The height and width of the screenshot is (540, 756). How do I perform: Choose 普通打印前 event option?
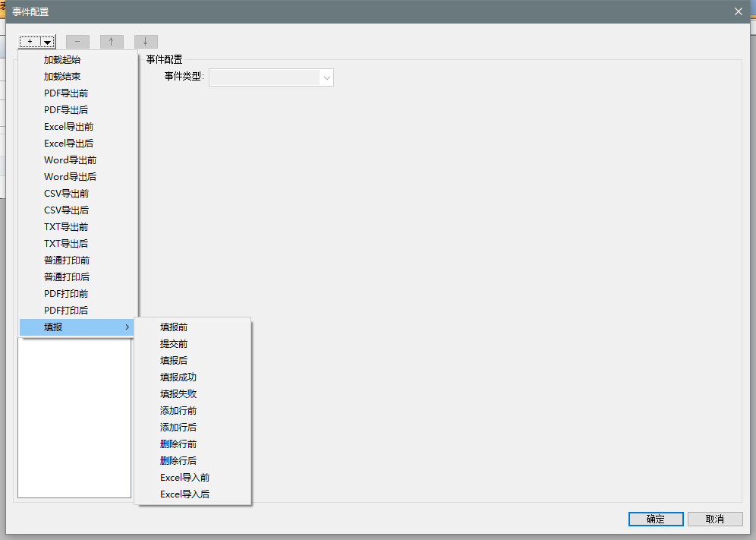pyautogui.click(x=67, y=261)
